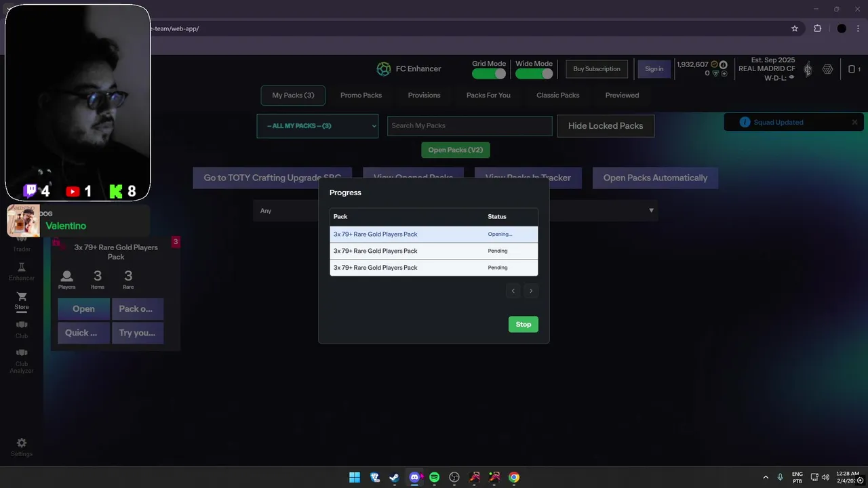The width and height of the screenshot is (868, 488).
Task: Select the Classic Packs tab
Action: click(x=557, y=96)
